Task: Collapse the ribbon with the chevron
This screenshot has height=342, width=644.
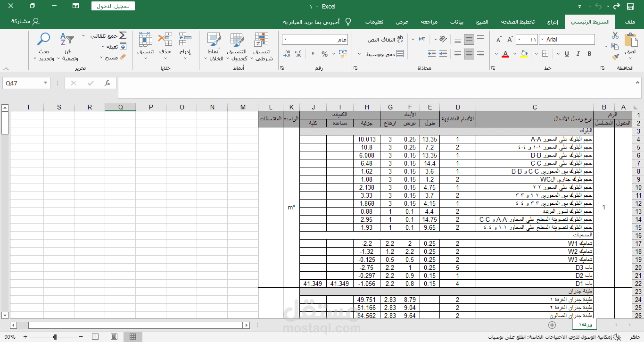Action: pyautogui.click(x=5, y=68)
